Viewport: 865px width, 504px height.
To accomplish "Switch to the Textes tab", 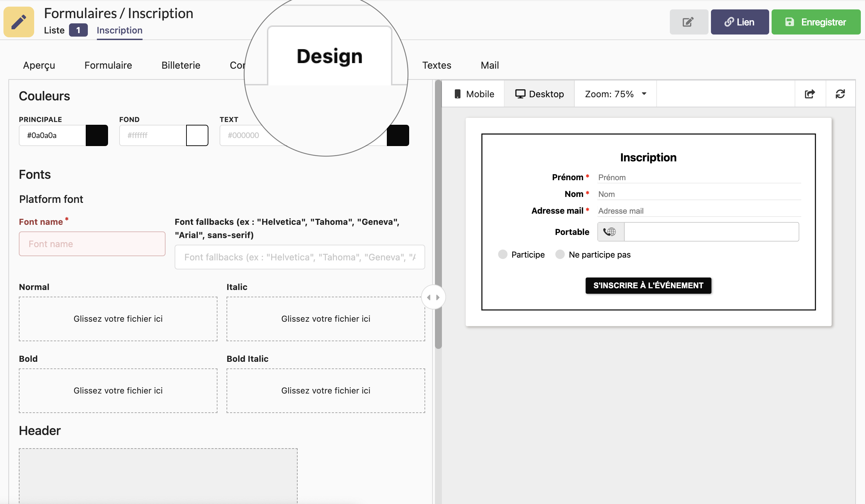I will pos(436,65).
